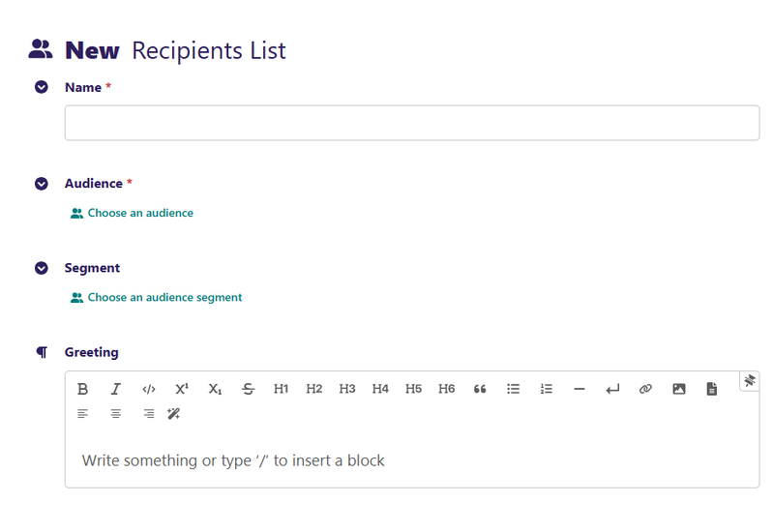Screen dimensions: 774x532
Task: Apply italic formatting in Greeting editor
Action: (x=116, y=389)
